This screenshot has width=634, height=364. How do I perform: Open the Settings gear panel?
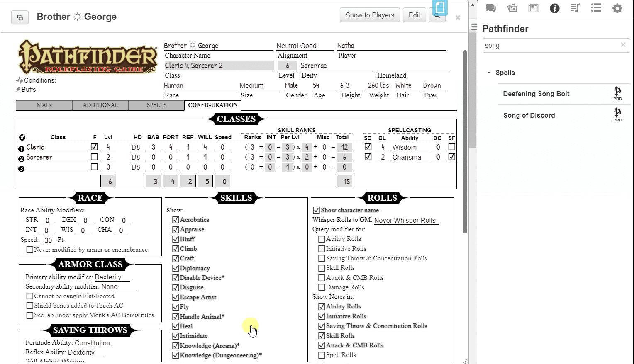click(617, 8)
